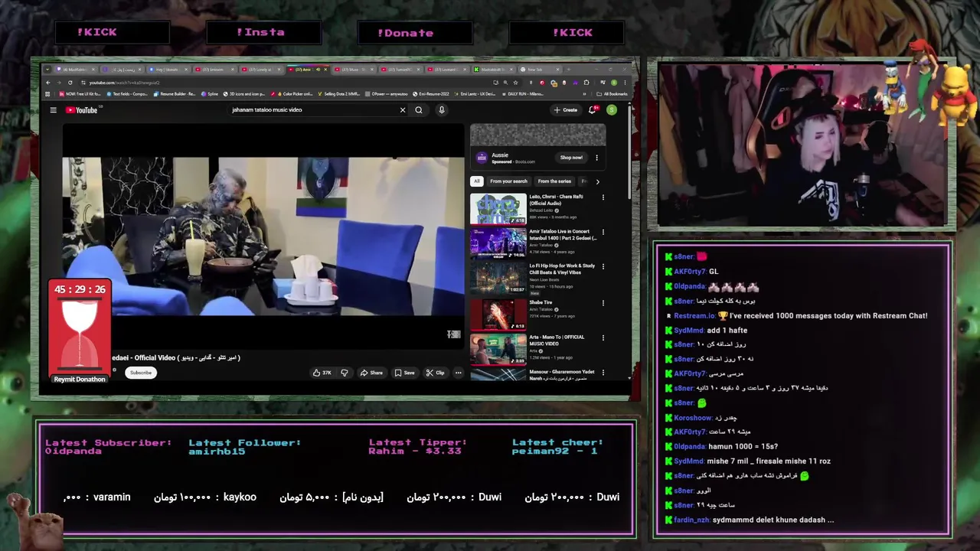Click the YouTube page vertical scrollbar

point(630,153)
